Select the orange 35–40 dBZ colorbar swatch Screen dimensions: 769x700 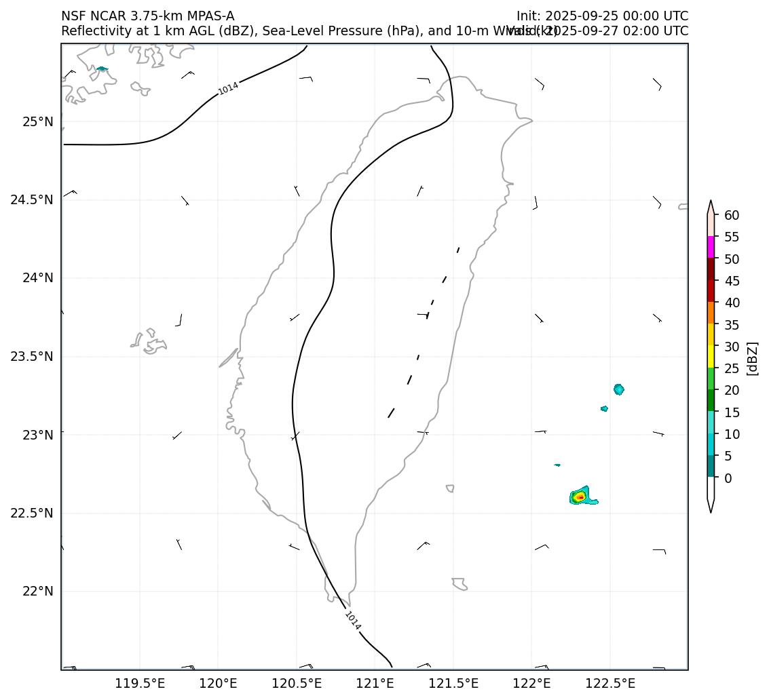tap(711, 313)
